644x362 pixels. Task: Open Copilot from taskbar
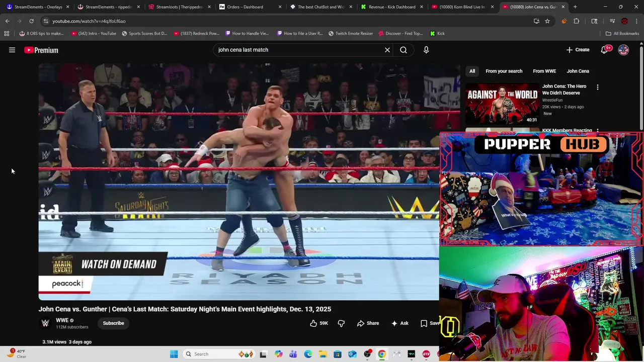[278, 354]
